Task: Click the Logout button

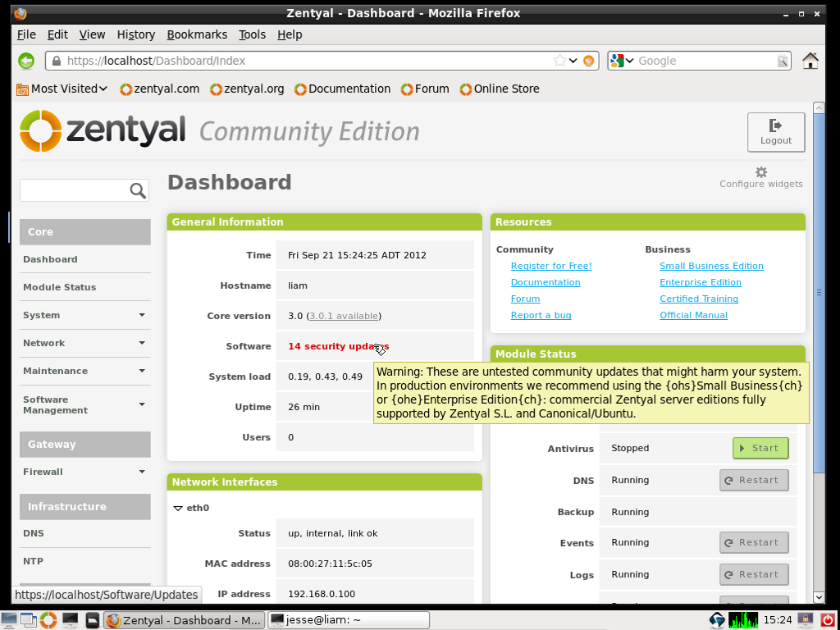Action: pos(776,132)
